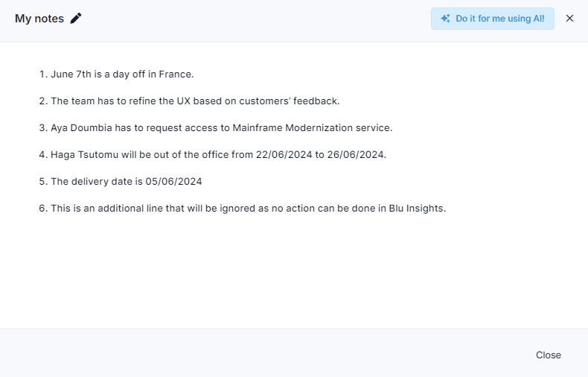Click the word 'France' in the first note

pyautogui.click(x=175, y=75)
